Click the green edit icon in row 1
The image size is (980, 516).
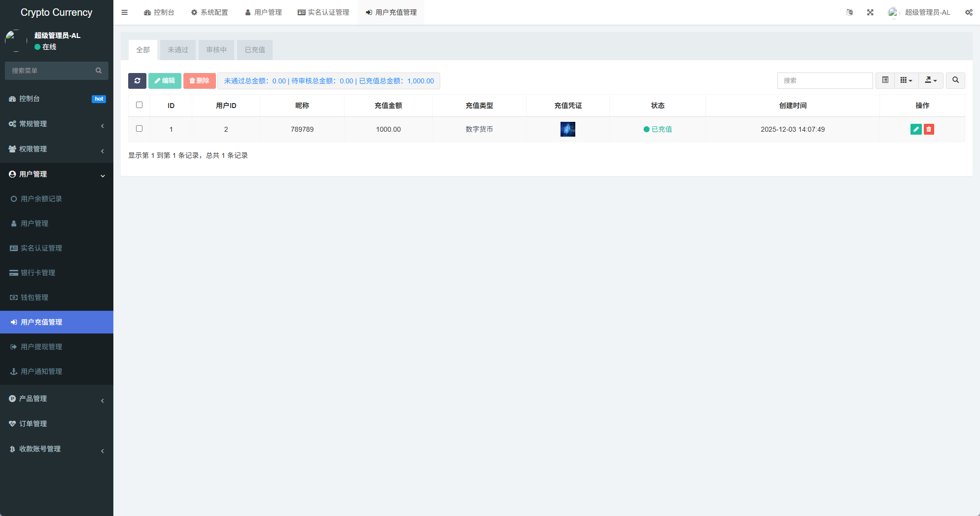(x=916, y=129)
